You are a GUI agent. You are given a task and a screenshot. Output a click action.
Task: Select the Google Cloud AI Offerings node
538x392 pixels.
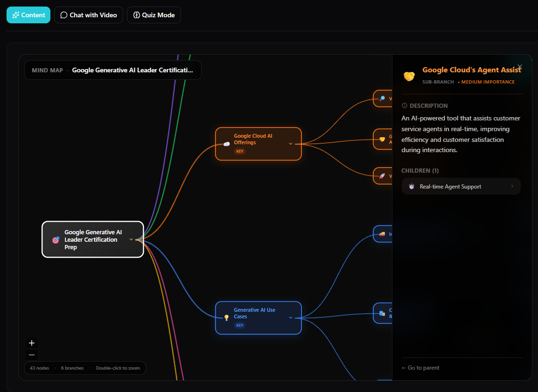(x=259, y=144)
